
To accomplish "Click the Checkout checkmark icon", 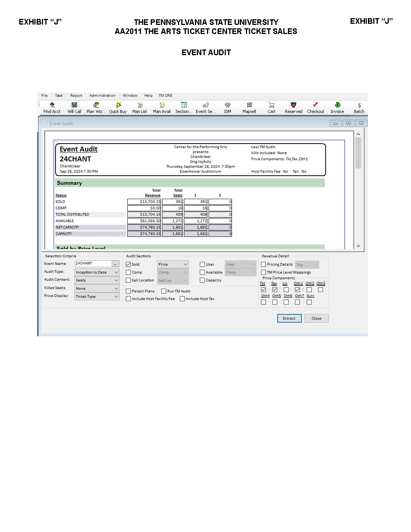I will coord(315,108).
